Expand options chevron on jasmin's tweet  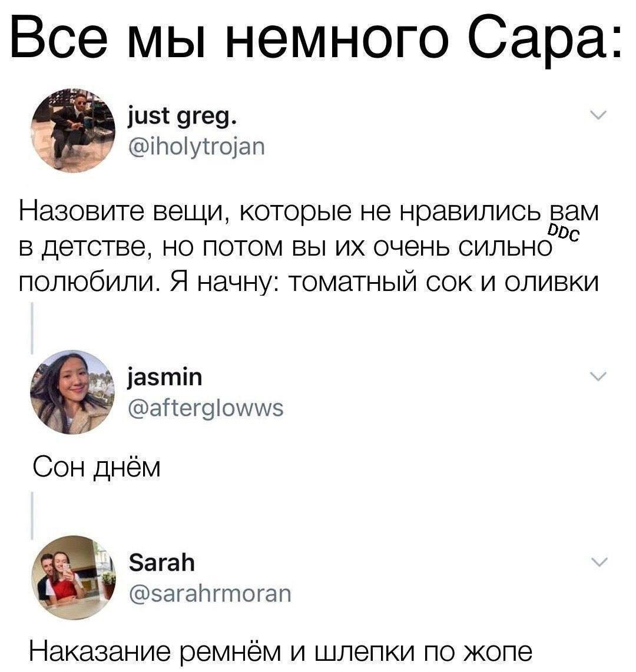point(598,376)
